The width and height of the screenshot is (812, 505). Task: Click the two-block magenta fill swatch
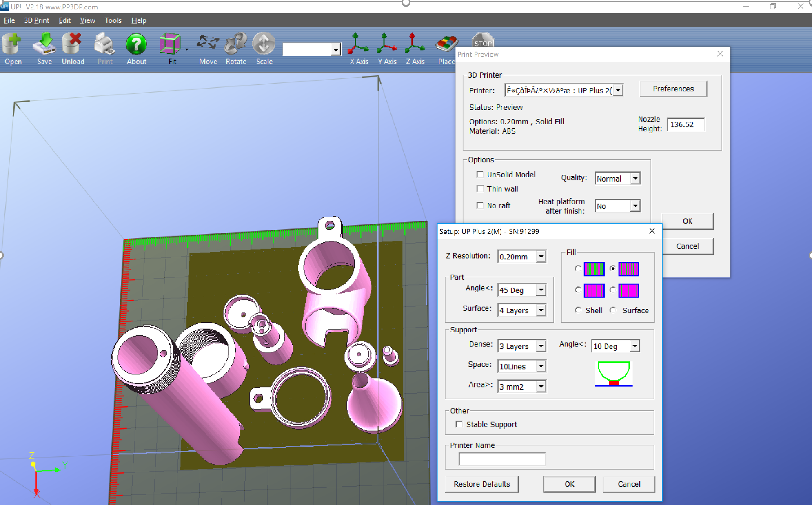click(x=629, y=290)
